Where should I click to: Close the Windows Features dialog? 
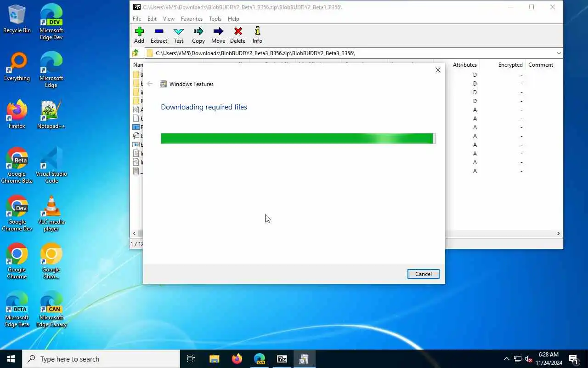point(437,70)
